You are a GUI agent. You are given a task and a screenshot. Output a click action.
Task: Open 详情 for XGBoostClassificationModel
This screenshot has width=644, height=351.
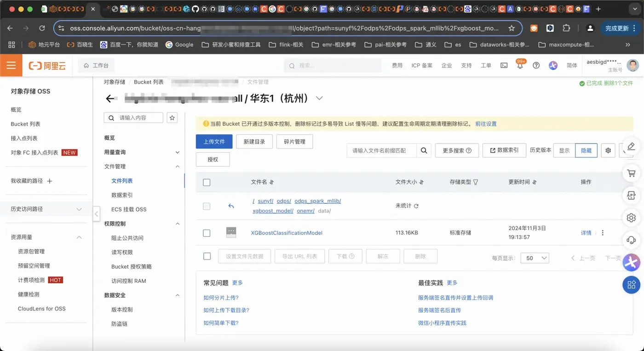coord(586,233)
